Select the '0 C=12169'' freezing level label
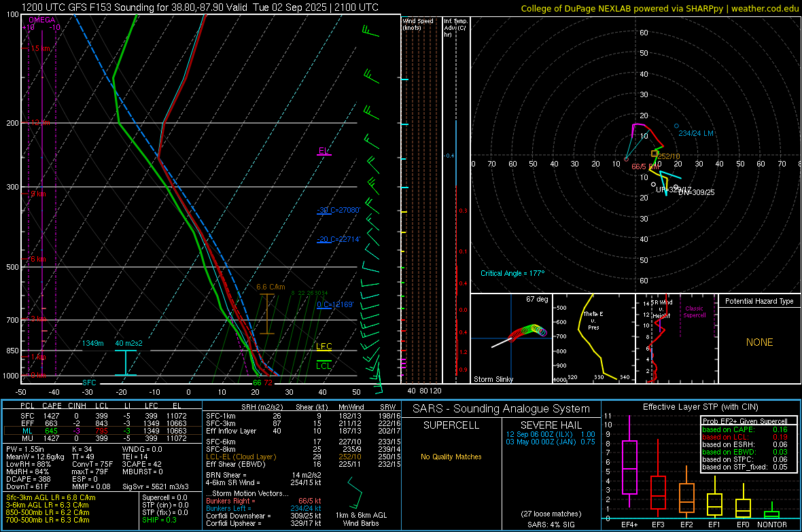 pos(335,304)
